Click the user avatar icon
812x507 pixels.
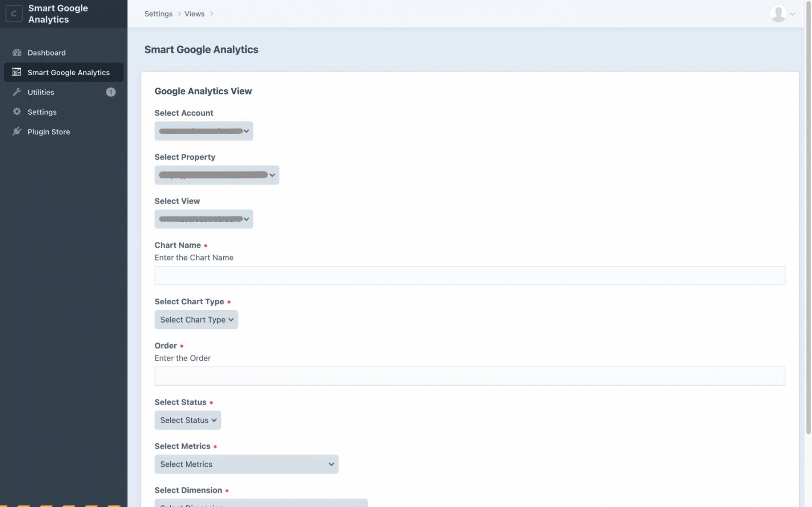(x=778, y=14)
